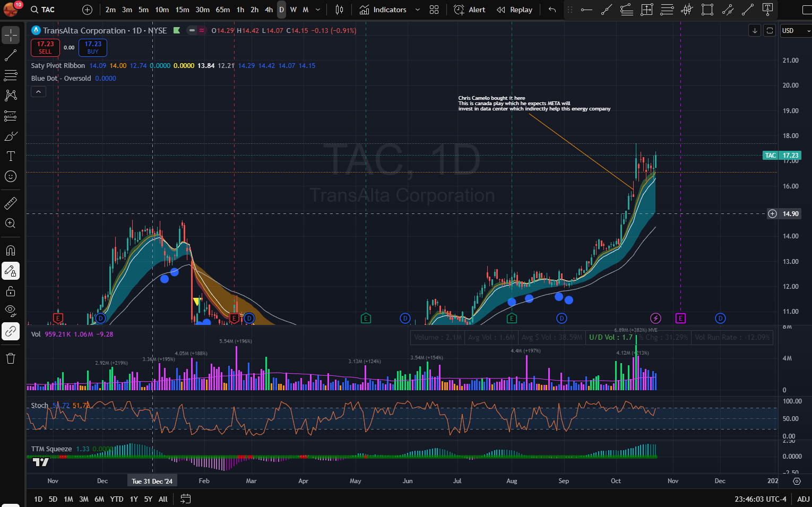812x507 pixels.
Task: Select the M monthly timeframe
Action: tap(306, 10)
